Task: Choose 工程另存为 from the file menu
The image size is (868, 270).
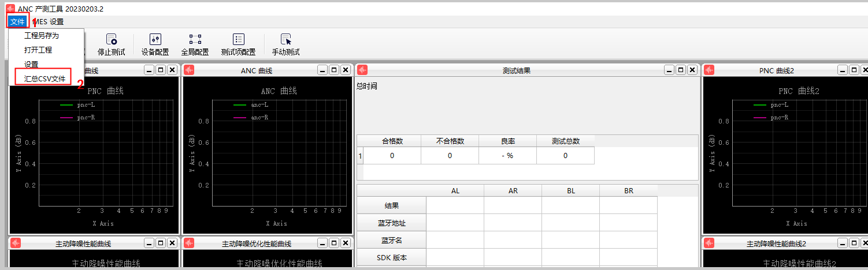Action: coord(42,36)
